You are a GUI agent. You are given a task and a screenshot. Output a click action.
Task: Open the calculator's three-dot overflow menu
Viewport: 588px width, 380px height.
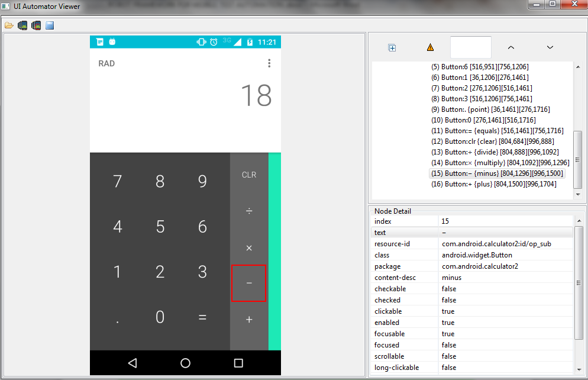[x=269, y=63]
